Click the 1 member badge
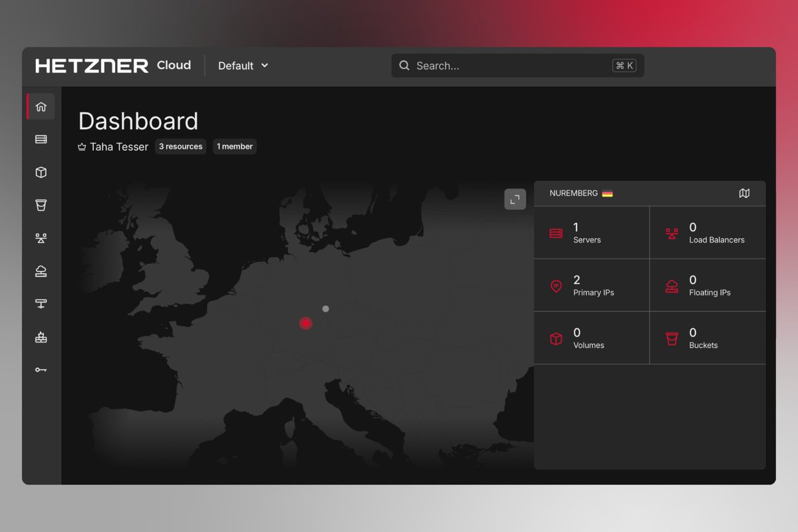The height and width of the screenshot is (532, 798). 235,146
